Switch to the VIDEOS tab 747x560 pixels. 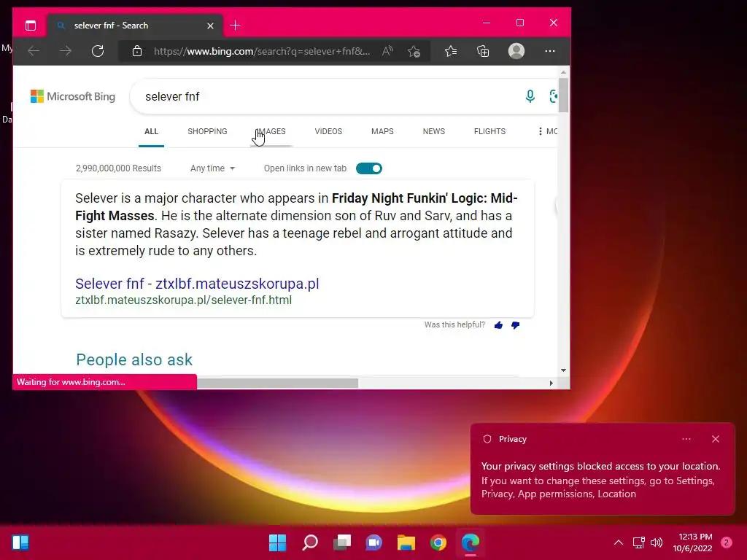tap(328, 131)
